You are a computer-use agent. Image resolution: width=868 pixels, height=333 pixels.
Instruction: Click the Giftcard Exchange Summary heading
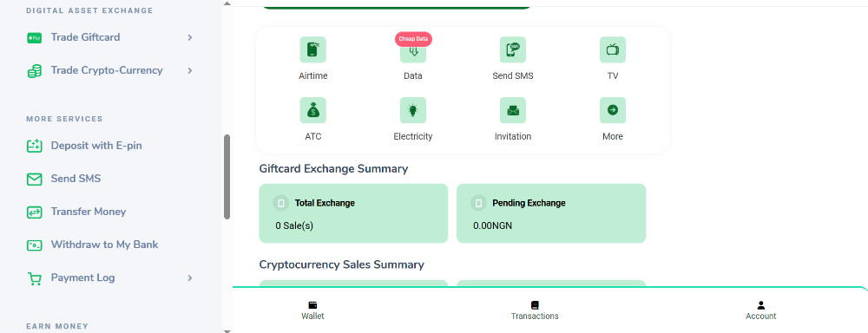point(333,169)
